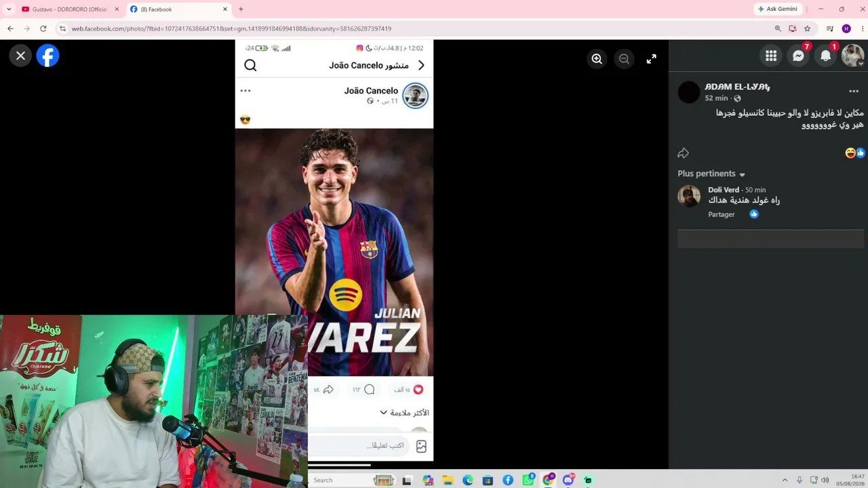Click the Ask Gemini button
This screenshot has width=868, height=488.
[777, 9]
